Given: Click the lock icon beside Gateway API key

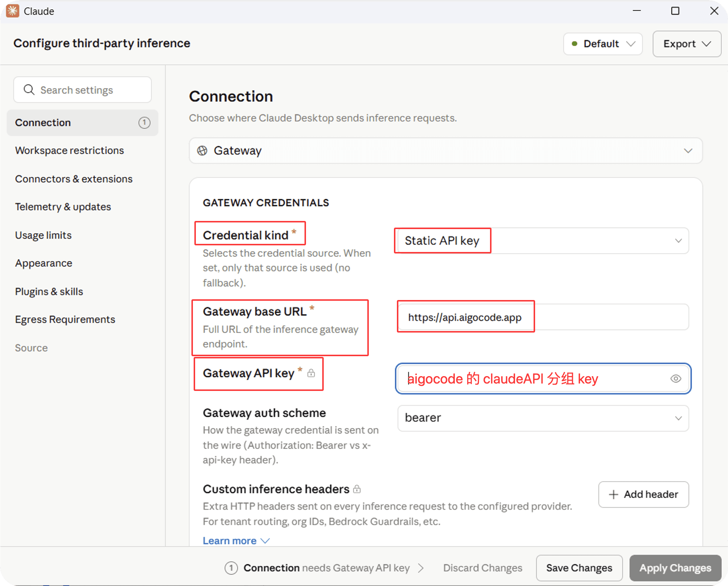Looking at the screenshot, I should tap(311, 373).
